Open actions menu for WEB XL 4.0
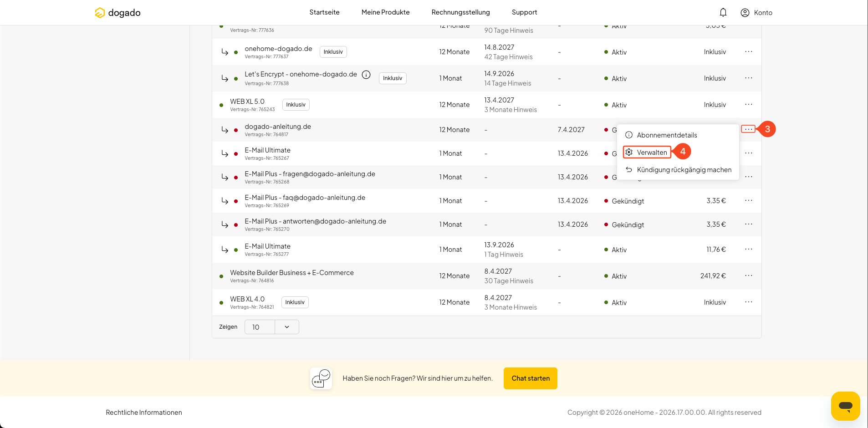The height and width of the screenshot is (428, 868). click(749, 302)
